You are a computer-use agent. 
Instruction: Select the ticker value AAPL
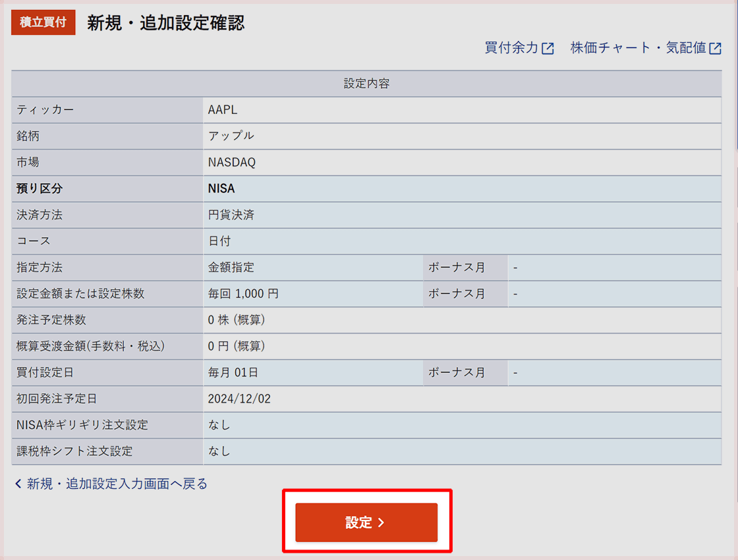tap(223, 109)
